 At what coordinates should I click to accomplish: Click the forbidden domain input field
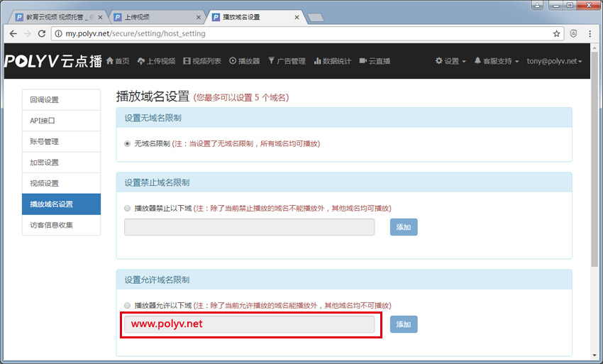click(x=249, y=227)
